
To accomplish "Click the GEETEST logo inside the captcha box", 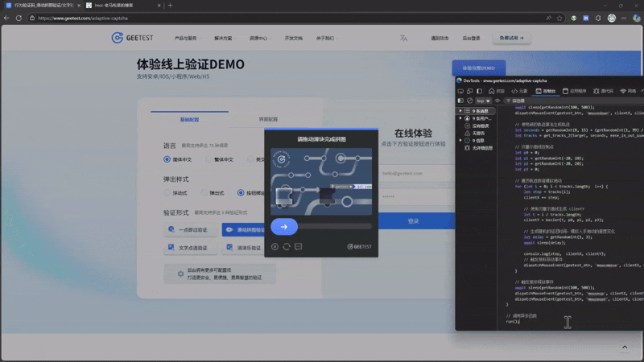I will pos(359,247).
